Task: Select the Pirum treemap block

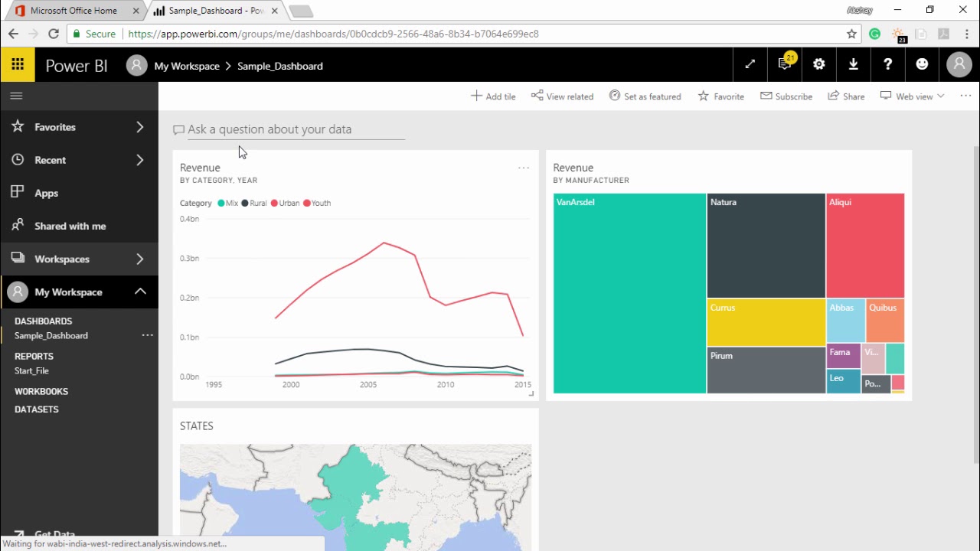Action: click(x=766, y=370)
